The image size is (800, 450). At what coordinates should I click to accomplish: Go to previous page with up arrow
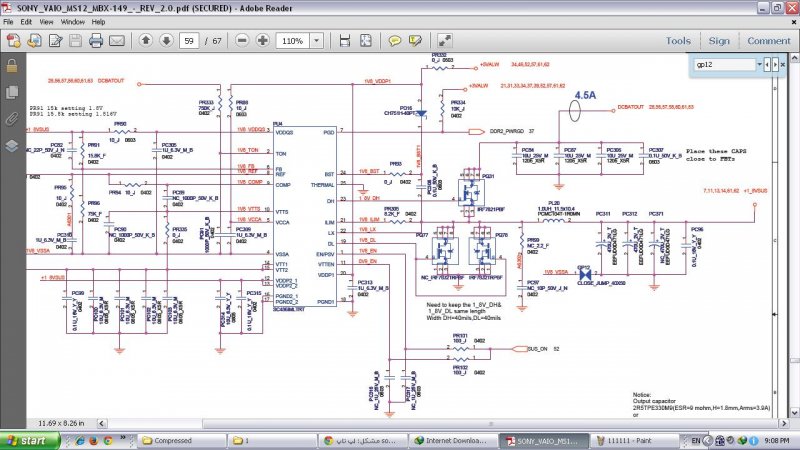pyautogui.click(x=145, y=40)
